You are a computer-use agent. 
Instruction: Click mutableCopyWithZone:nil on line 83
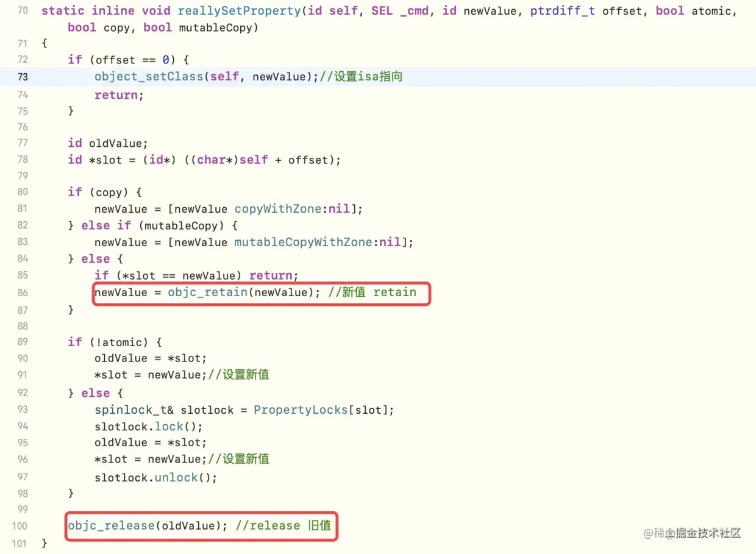pos(318,242)
